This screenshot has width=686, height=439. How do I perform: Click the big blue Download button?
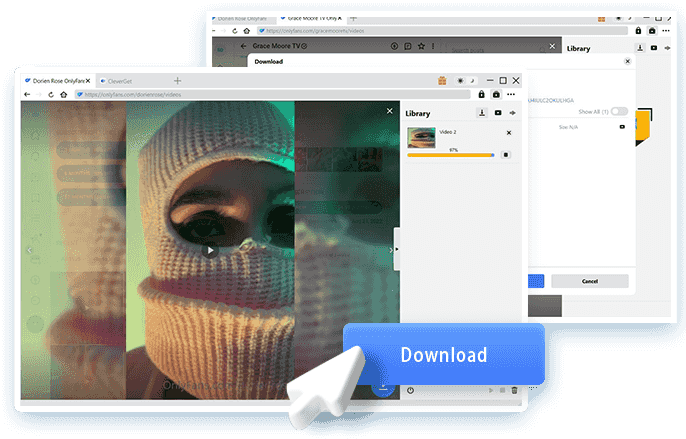coord(443,355)
